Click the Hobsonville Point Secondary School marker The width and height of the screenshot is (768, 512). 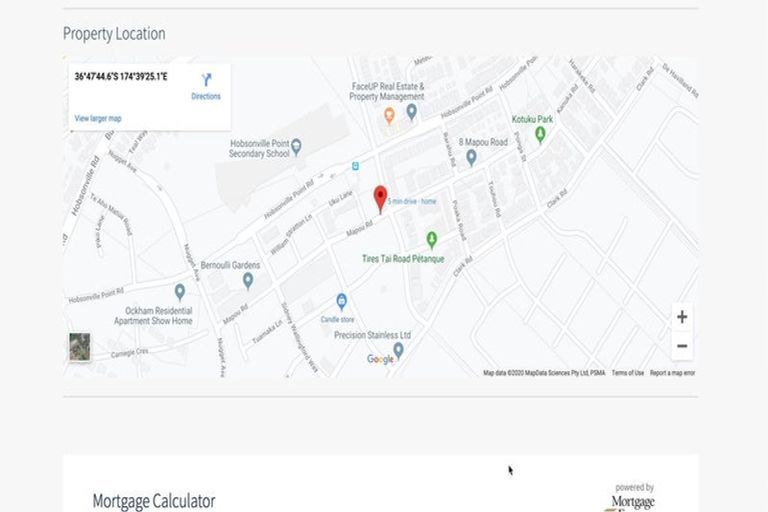click(296, 147)
